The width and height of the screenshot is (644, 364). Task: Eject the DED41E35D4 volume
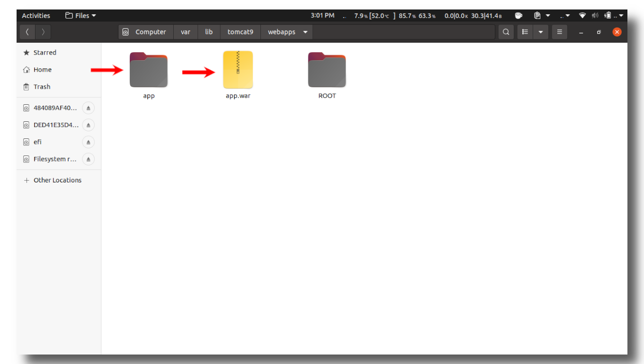click(x=88, y=125)
